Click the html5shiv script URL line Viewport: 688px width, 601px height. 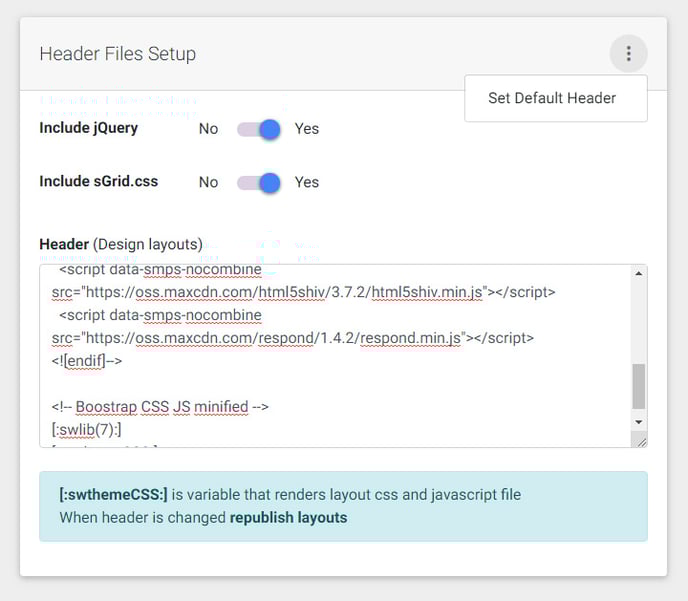303,292
